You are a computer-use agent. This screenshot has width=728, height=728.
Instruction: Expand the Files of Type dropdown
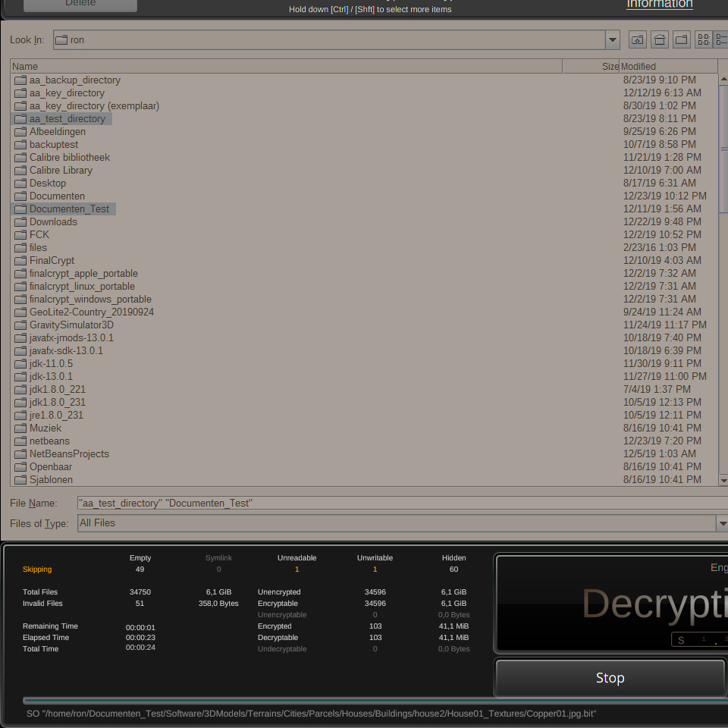[x=722, y=523]
